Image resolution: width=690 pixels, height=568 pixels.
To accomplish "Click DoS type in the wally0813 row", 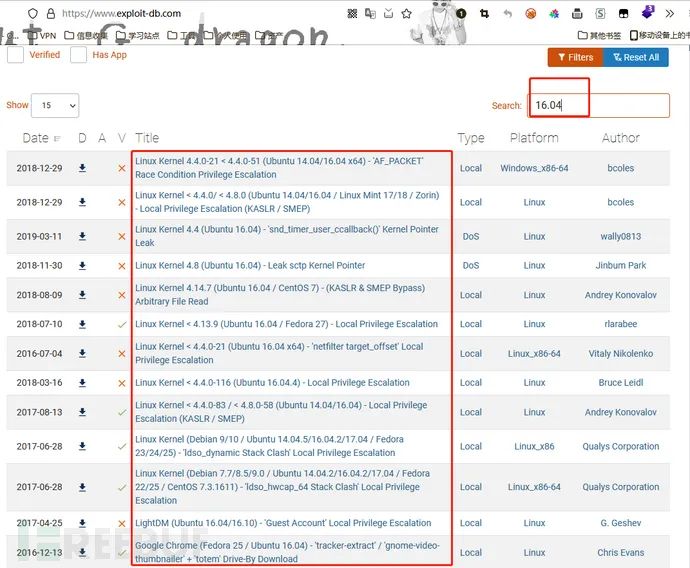I will (471, 236).
